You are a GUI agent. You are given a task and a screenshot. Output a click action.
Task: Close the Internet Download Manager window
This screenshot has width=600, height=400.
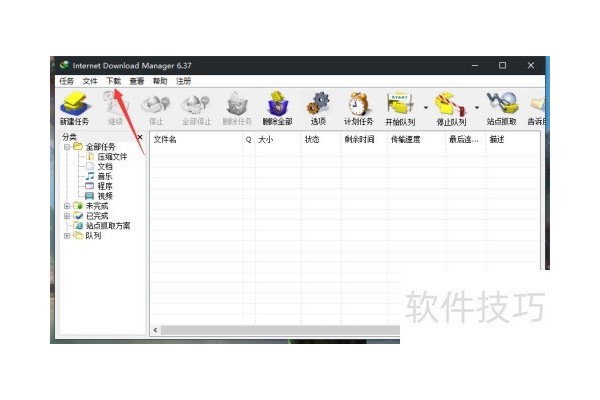click(531, 65)
